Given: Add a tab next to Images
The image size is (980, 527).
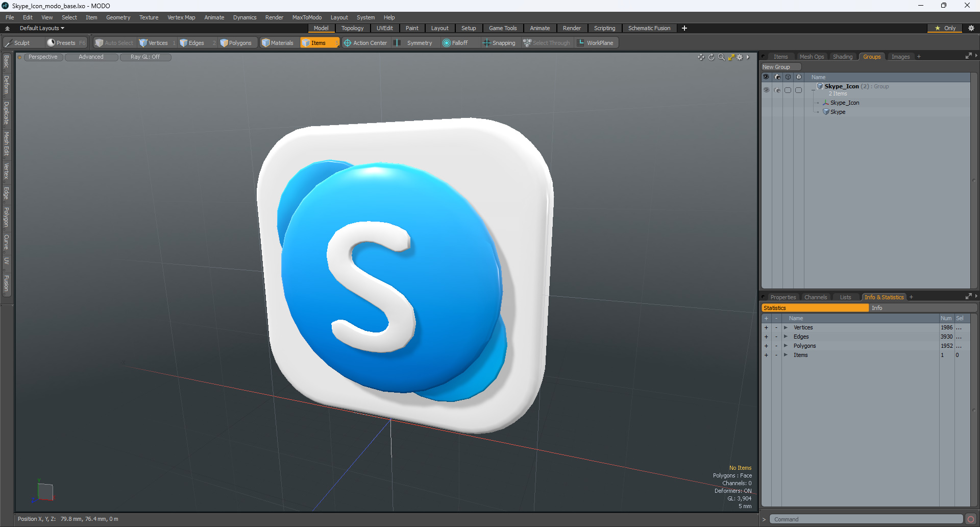Looking at the screenshot, I should [919, 57].
